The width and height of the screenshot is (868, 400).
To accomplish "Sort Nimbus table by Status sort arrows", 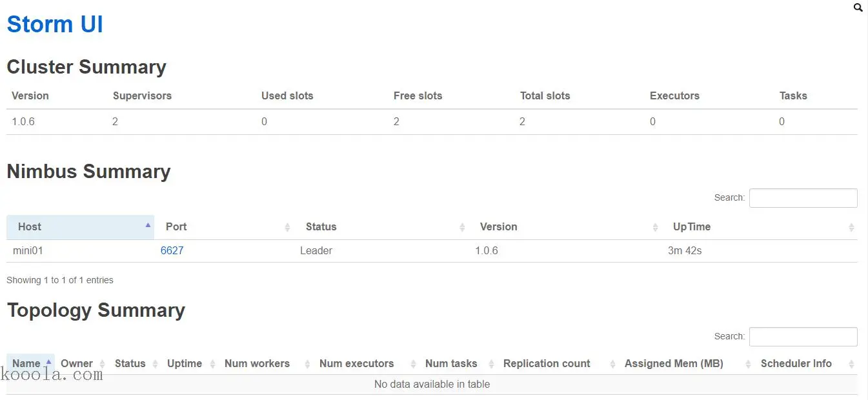I will click(462, 227).
